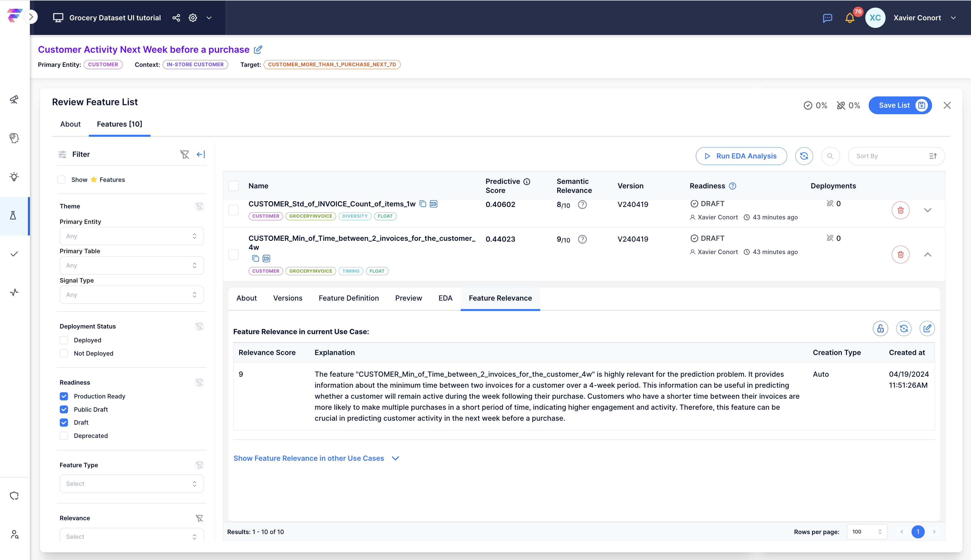Screen dimensions: 971x560
Task: Open the Preview tab
Action: point(409,298)
